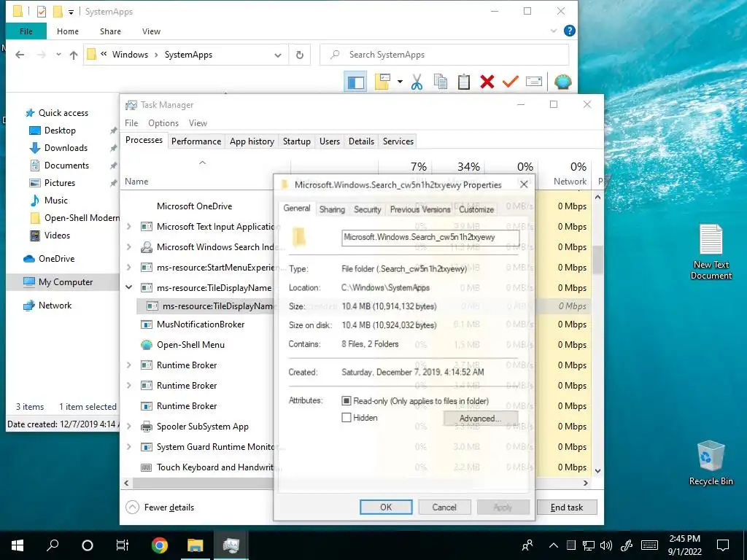
Task: Click the Rename icon in Explorer toolbar
Action: click(534, 82)
